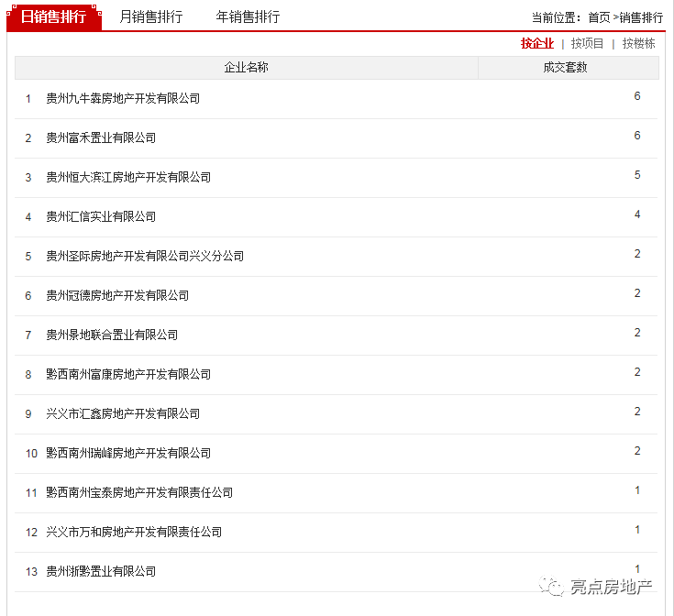Open the 年销售排行 tab
674x616 pixels.
tap(248, 17)
